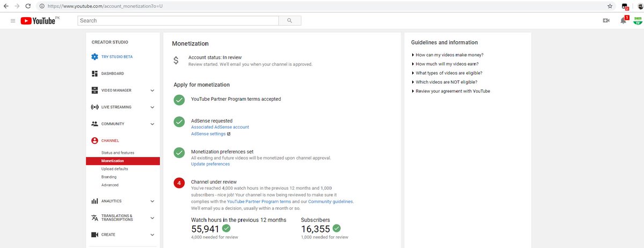Expand 'What types of videos are eligible?'
Viewport: 644px width, 248px height.
(447, 73)
